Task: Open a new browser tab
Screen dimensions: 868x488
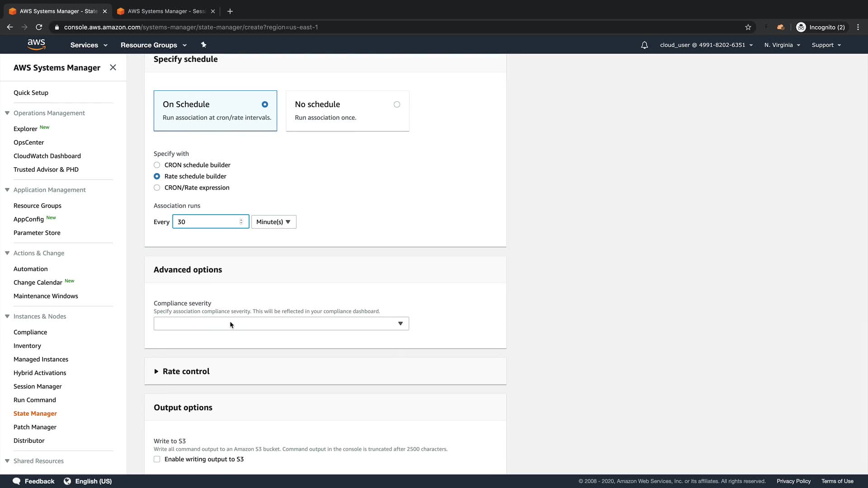Action: pos(230,11)
